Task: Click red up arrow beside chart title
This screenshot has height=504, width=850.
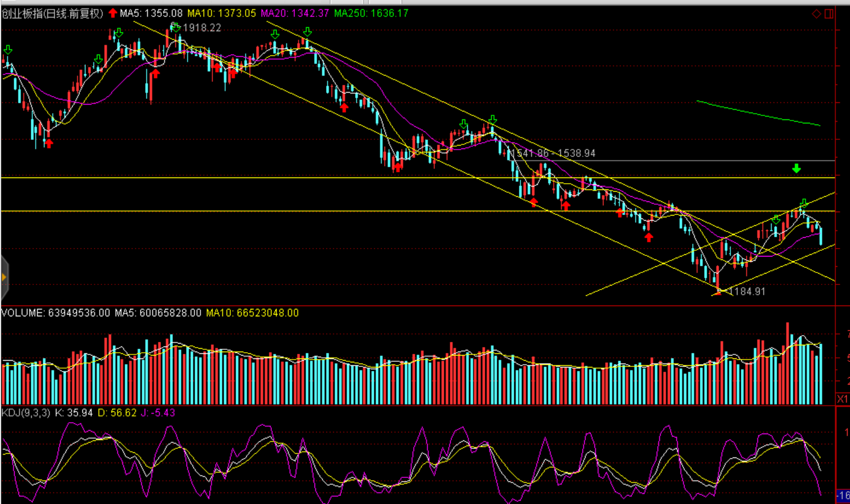Action: point(113,13)
